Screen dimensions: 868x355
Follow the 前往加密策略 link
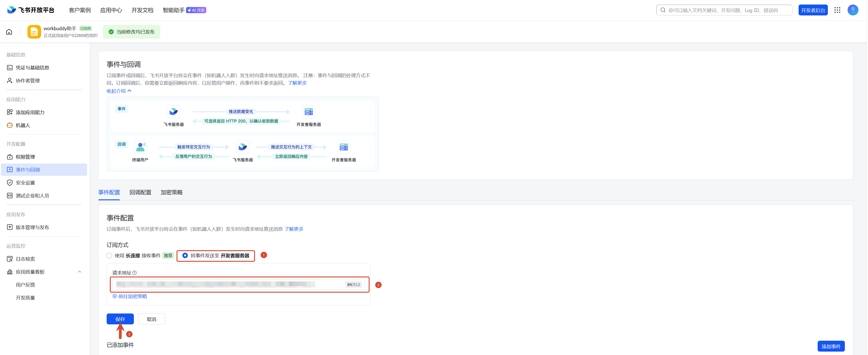coord(132,296)
